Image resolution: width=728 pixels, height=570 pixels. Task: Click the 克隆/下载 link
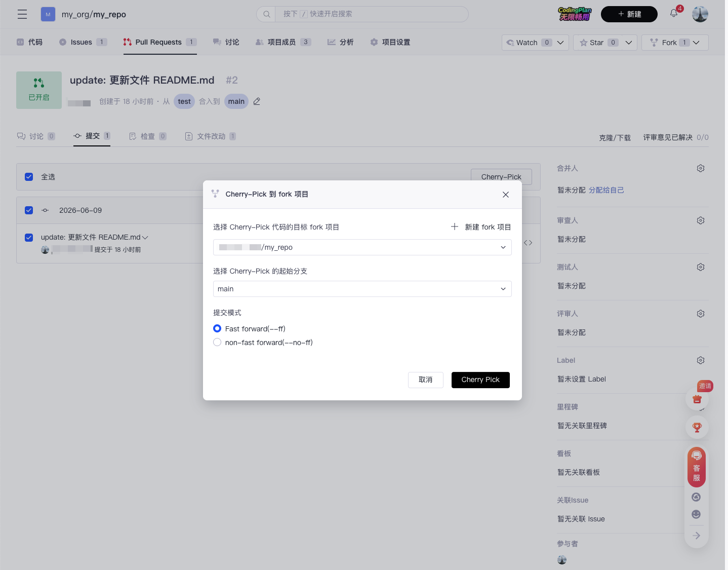tap(615, 137)
